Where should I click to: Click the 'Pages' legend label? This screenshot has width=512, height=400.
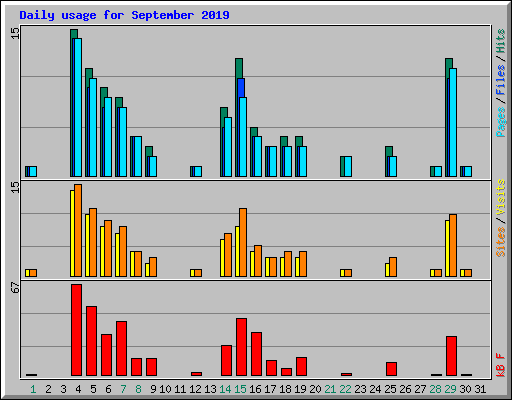click(x=500, y=122)
